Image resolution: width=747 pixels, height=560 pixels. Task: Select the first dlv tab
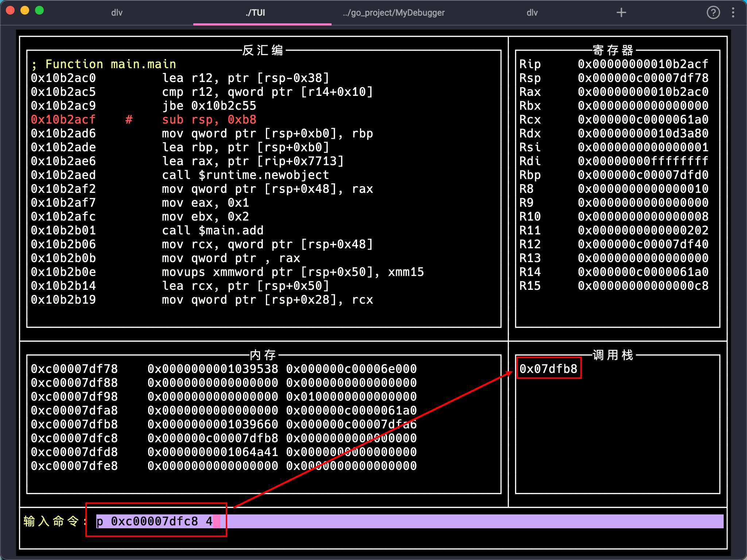coord(117,13)
